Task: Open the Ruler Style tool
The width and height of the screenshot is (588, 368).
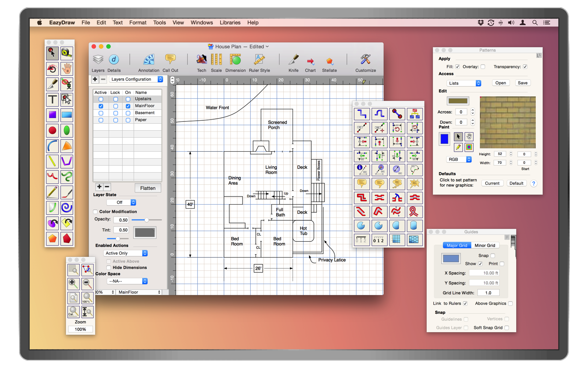Action: point(259,60)
